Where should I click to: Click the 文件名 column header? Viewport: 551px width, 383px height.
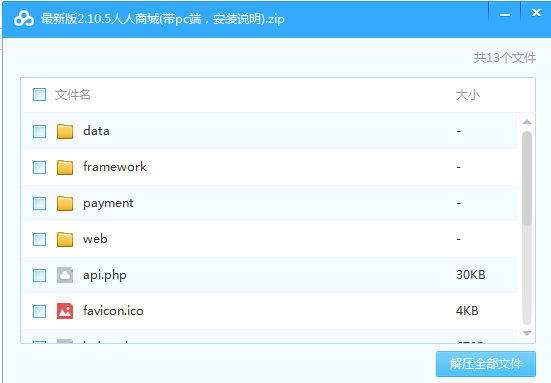(x=73, y=95)
